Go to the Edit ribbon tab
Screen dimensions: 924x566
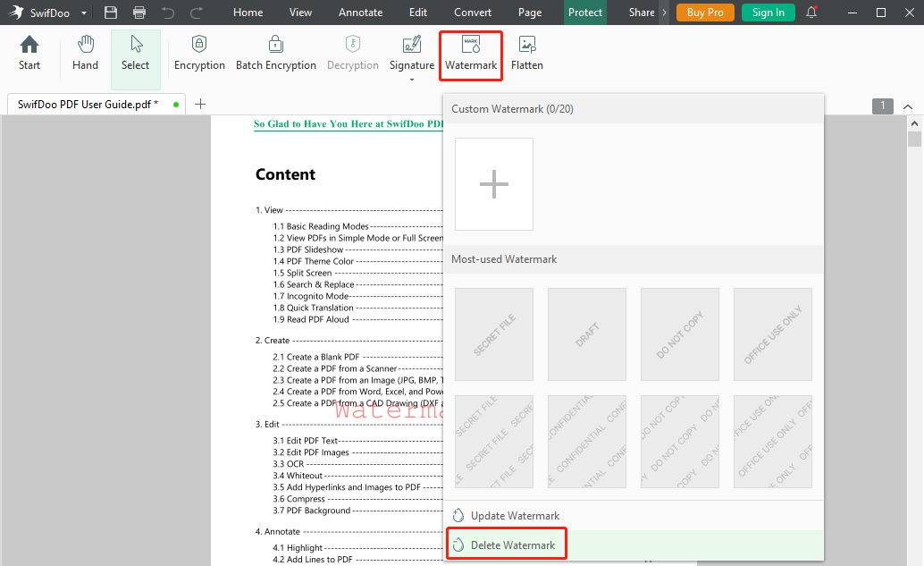[x=418, y=13]
